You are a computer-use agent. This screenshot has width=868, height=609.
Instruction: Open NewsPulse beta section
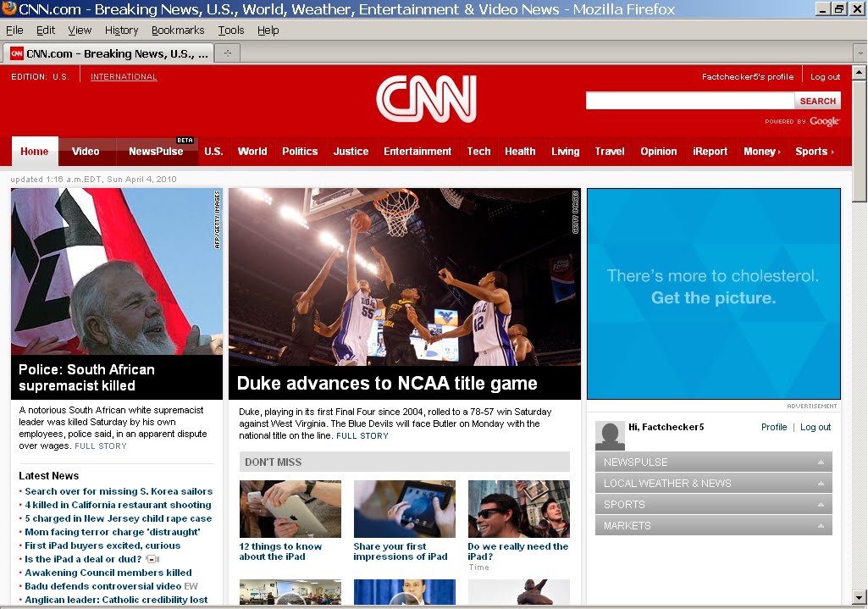[x=156, y=151]
